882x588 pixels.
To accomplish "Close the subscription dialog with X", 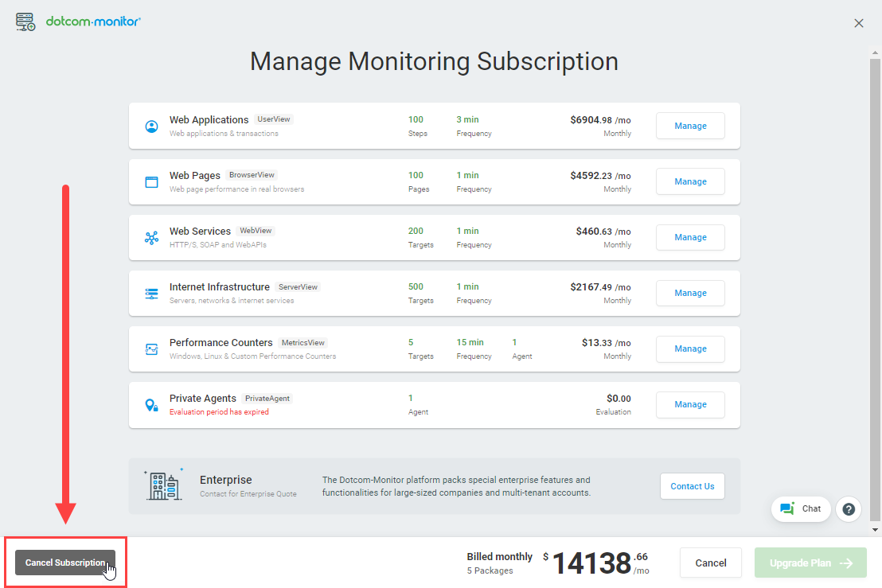I will pyautogui.click(x=858, y=23).
